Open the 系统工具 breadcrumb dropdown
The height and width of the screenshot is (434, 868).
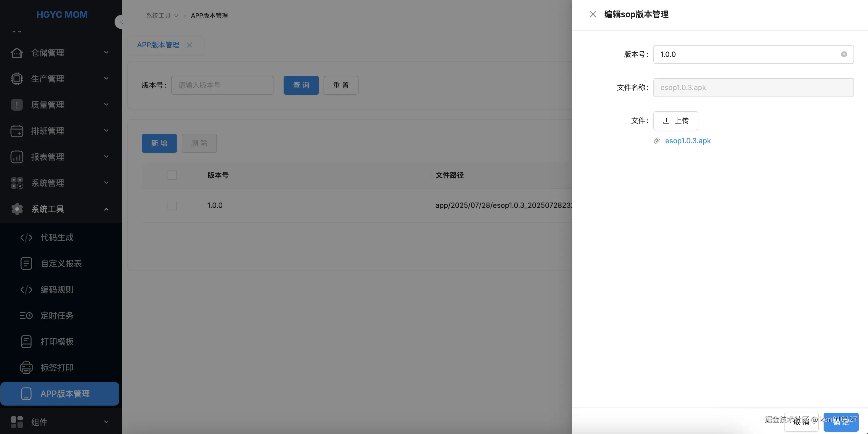click(162, 15)
